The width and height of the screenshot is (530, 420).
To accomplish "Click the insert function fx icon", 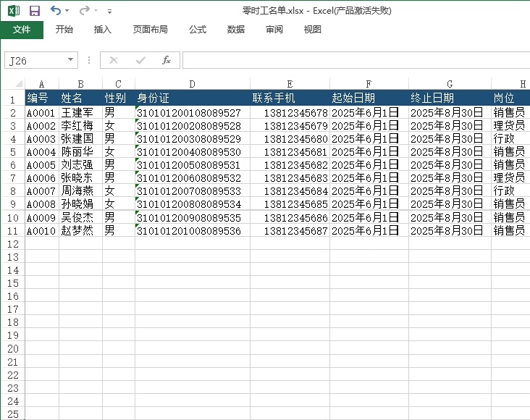I will pyautogui.click(x=166, y=60).
